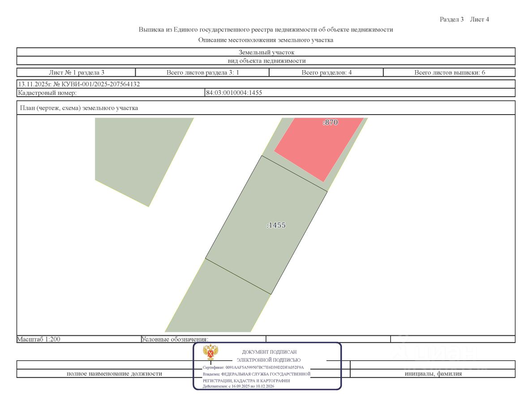Click the 'Кадастровый номер:' label
532x411 pixels.
[x=47, y=93]
